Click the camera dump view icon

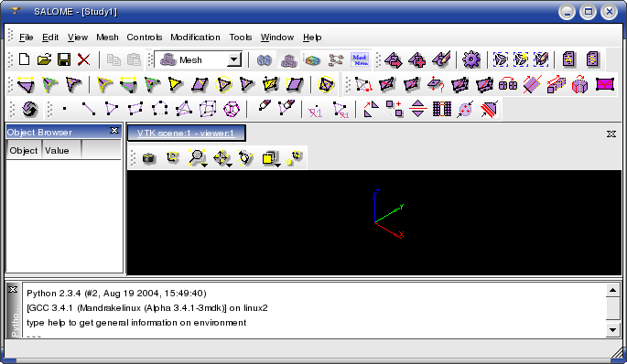pyautogui.click(x=149, y=158)
